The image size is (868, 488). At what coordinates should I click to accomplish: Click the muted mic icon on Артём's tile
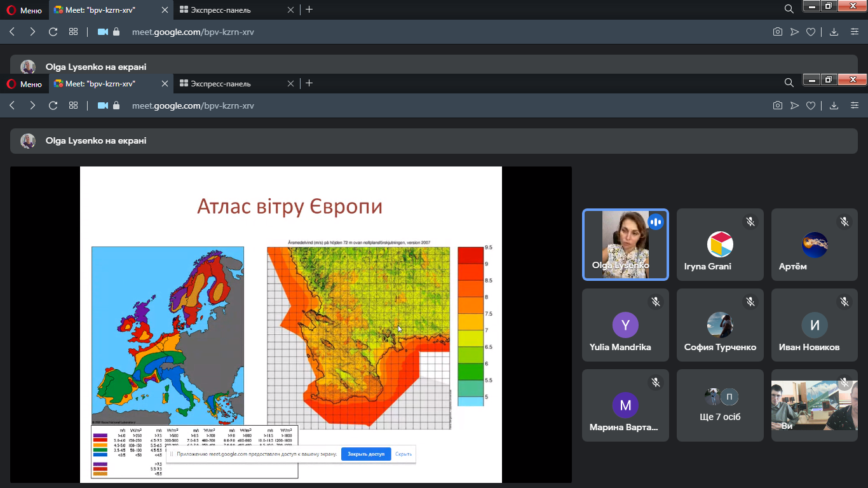pyautogui.click(x=844, y=222)
